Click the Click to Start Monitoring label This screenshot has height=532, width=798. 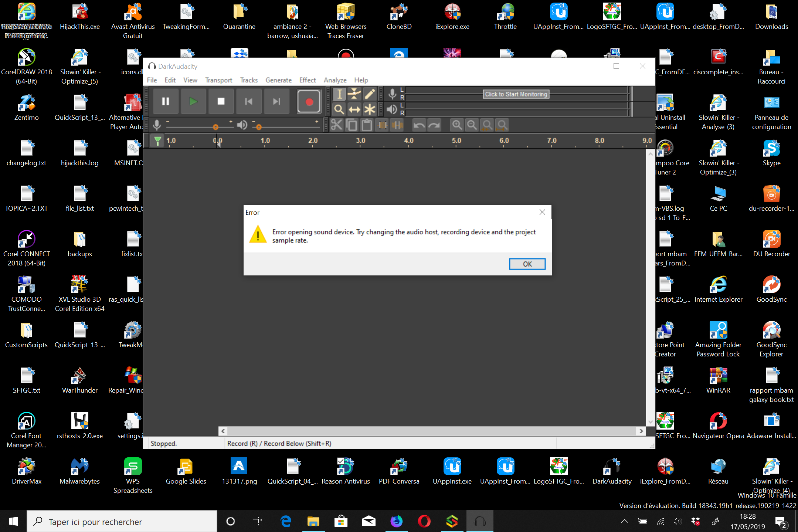click(516, 94)
